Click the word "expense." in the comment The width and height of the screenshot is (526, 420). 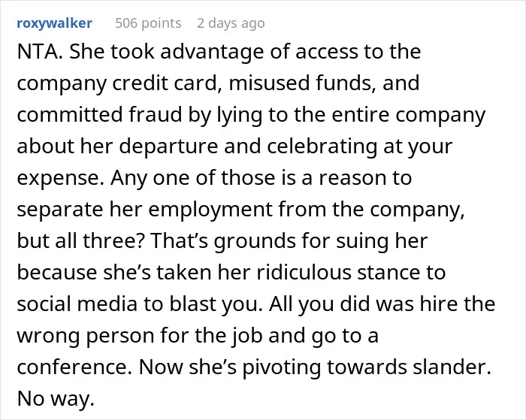pyautogui.click(x=61, y=178)
